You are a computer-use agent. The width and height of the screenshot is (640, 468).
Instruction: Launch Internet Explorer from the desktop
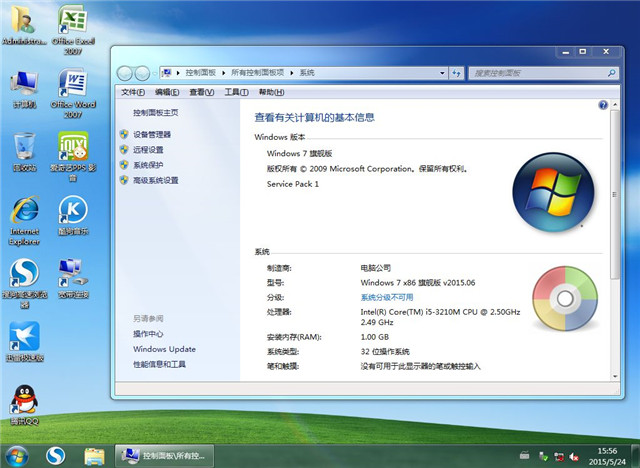pyautogui.click(x=24, y=214)
